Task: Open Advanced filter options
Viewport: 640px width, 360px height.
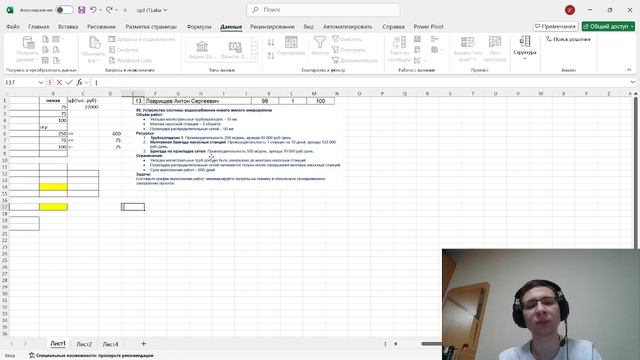Action: coord(355,60)
